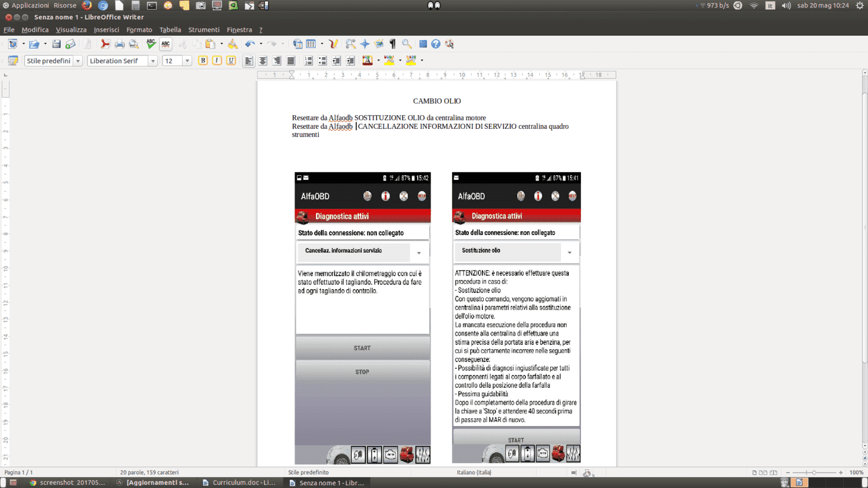Expand the undo history dropdown arrow

261,44
